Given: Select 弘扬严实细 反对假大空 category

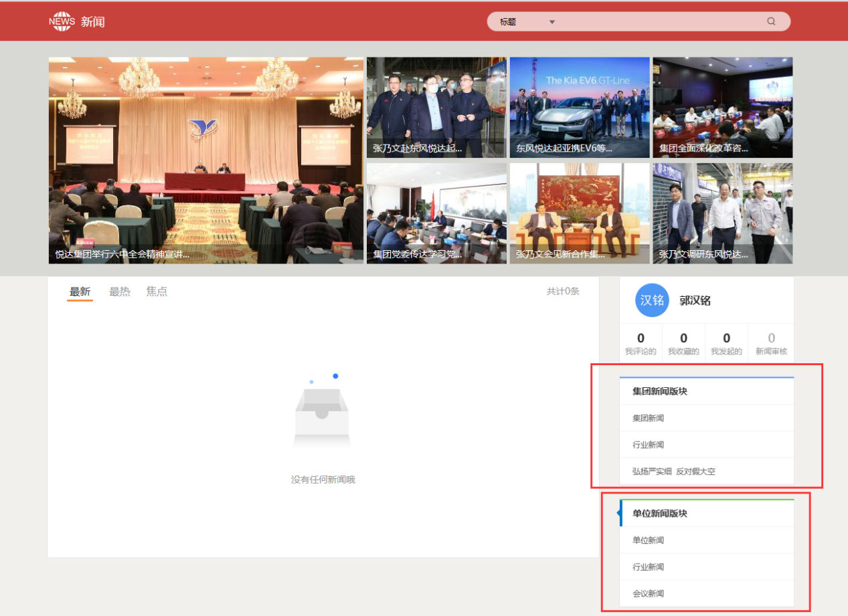Looking at the screenshot, I should [x=673, y=472].
